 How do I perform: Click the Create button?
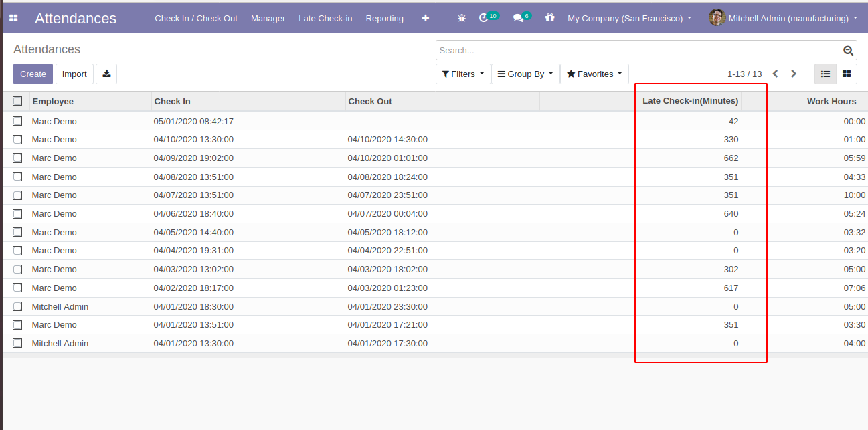33,74
